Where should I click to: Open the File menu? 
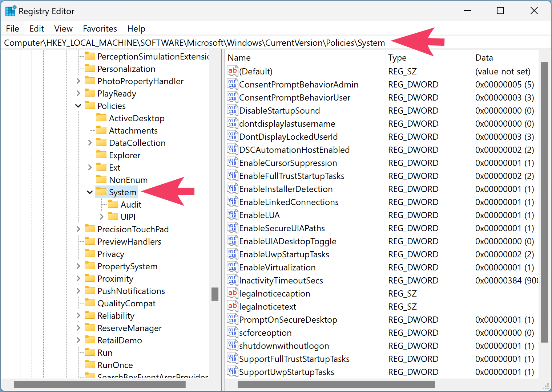click(x=13, y=29)
